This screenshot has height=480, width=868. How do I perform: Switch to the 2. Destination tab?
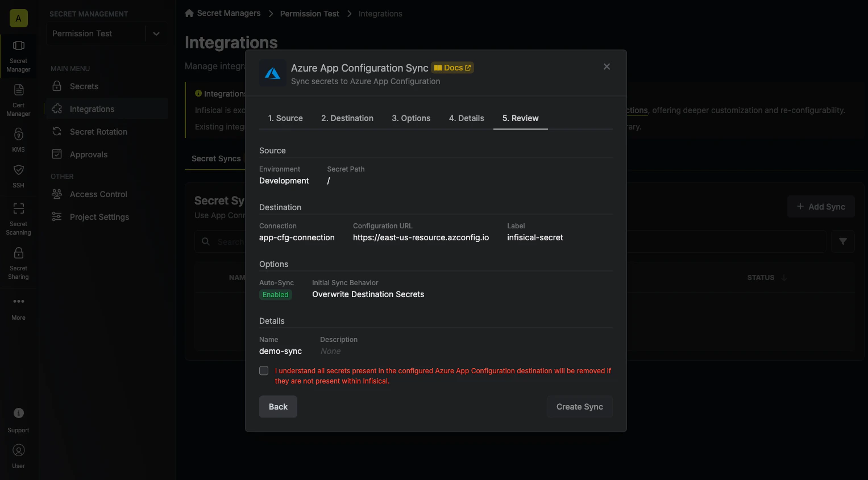coord(347,118)
